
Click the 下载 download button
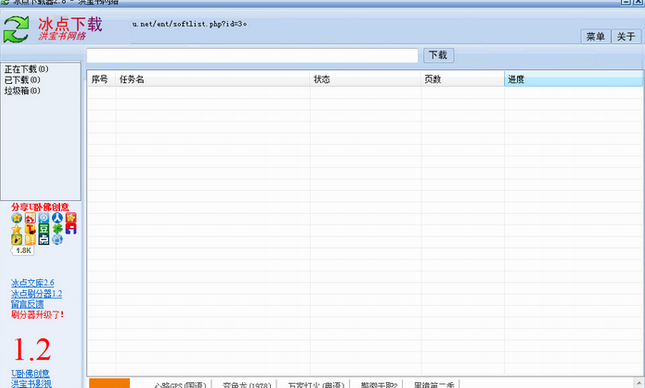tap(438, 55)
